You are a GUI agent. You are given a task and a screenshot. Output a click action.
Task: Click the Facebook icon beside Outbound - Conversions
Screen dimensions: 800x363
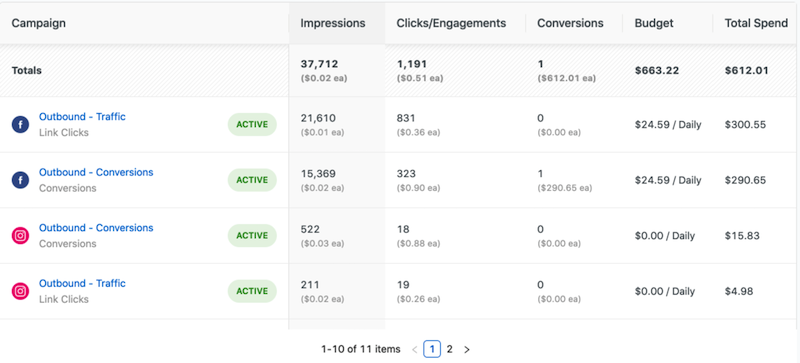[20, 180]
